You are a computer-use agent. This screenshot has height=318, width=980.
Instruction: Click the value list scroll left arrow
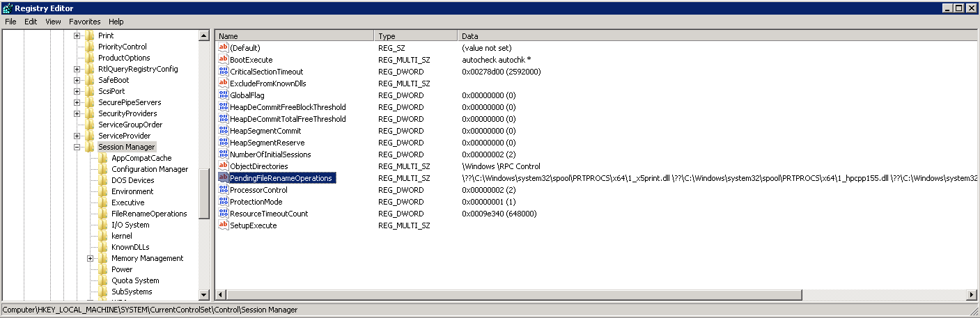[221, 295]
